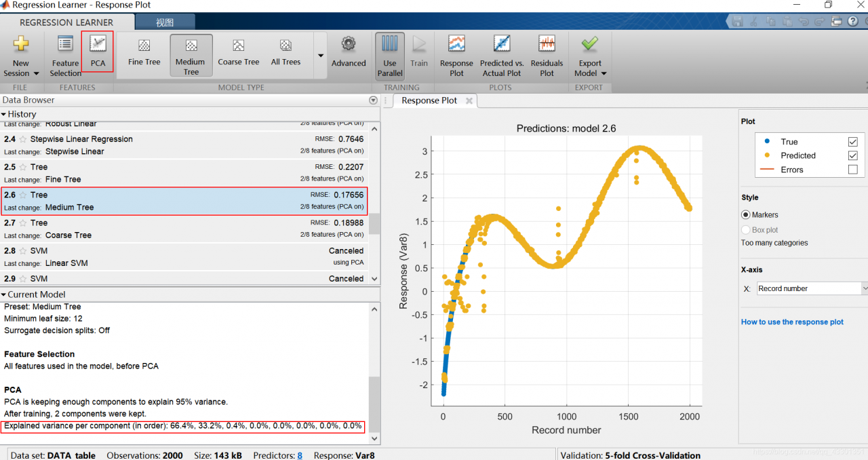Select All Trees model type
Image resolution: width=868 pixels, height=460 pixels.
tap(285, 53)
